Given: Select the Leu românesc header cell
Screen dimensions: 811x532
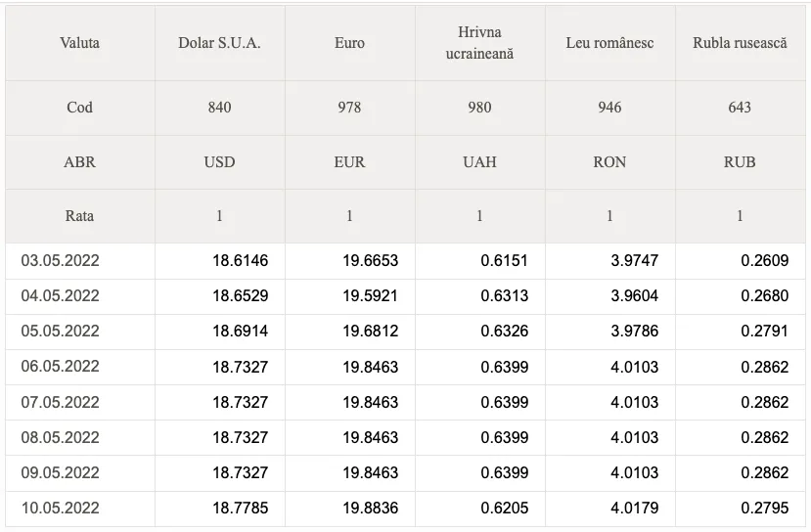Looking at the screenshot, I should click(609, 43).
